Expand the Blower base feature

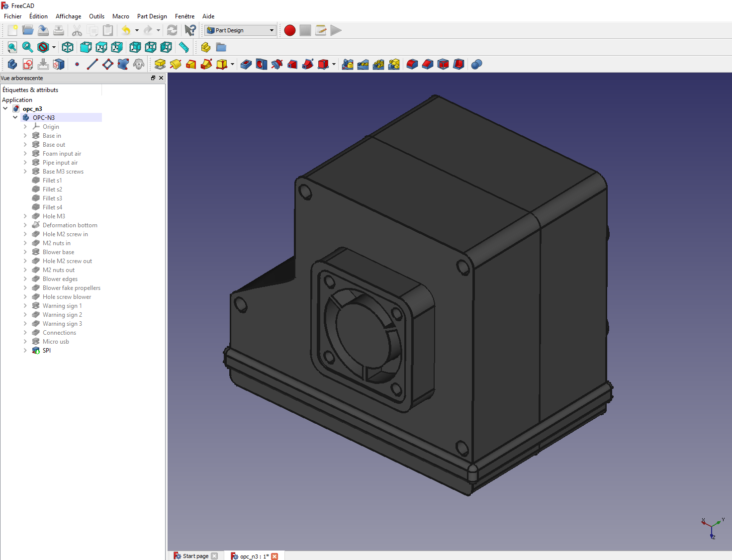25,252
